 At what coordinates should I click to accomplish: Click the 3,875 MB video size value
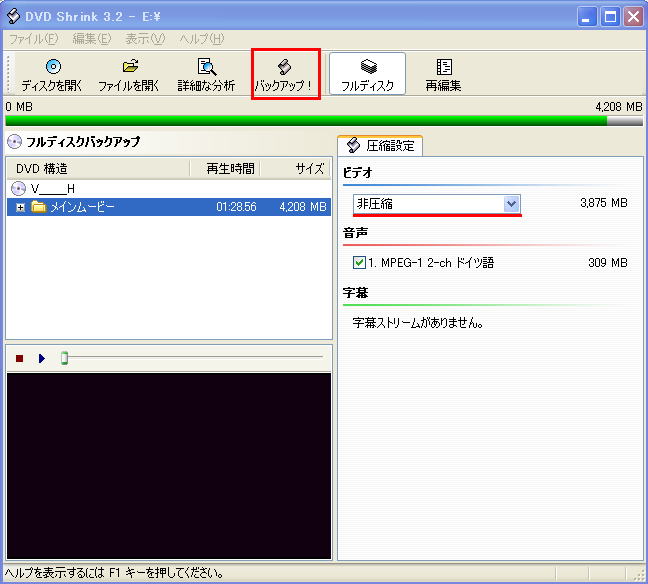[604, 203]
